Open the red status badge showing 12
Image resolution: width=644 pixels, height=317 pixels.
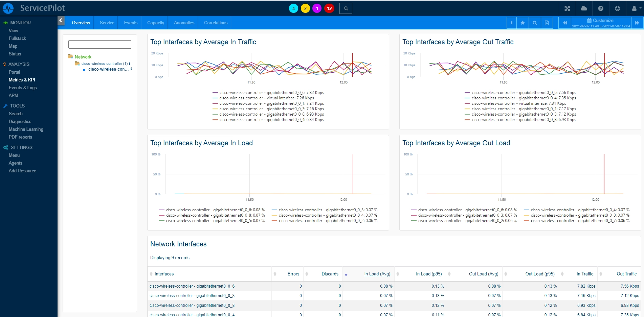[x=329, y=8]
